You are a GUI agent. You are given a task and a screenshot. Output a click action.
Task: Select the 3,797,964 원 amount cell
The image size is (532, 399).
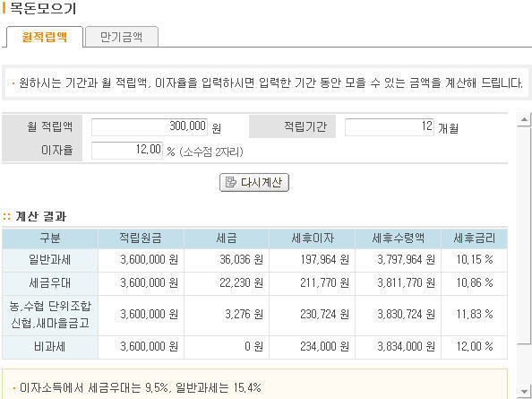(x=398, y=260)
